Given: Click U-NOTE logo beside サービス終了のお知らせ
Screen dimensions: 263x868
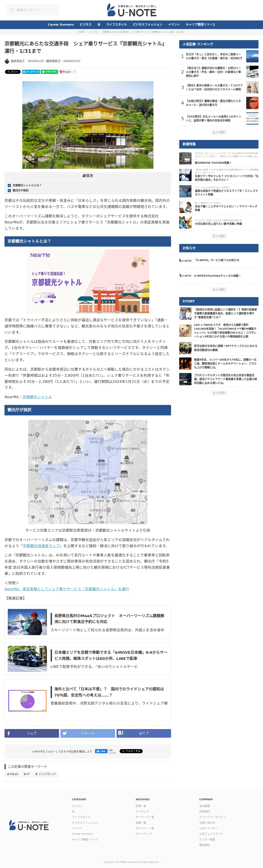Looking at the screenshot, I should (185, 260).
